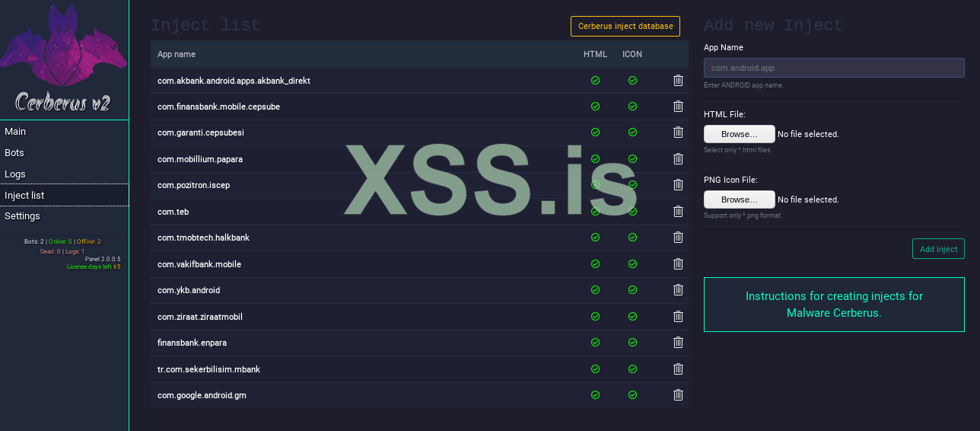Click trash icon for com.vakifbank.mobile
The width and height of the screenshot is (980, 431).
[x=678, y=264]
